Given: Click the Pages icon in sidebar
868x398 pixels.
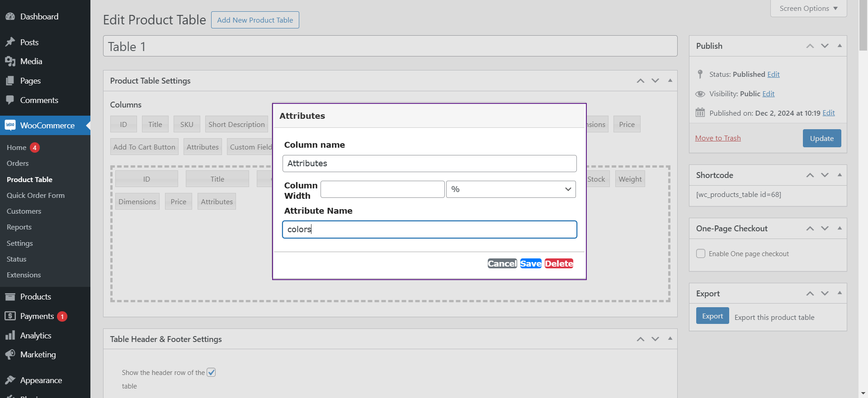Looking at the screenshot, I should click(10, 81).
